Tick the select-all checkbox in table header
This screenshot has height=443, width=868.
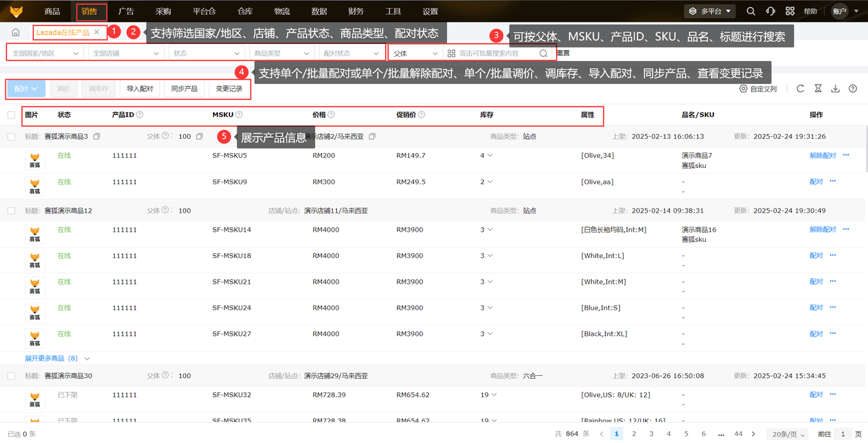[12, 115]
